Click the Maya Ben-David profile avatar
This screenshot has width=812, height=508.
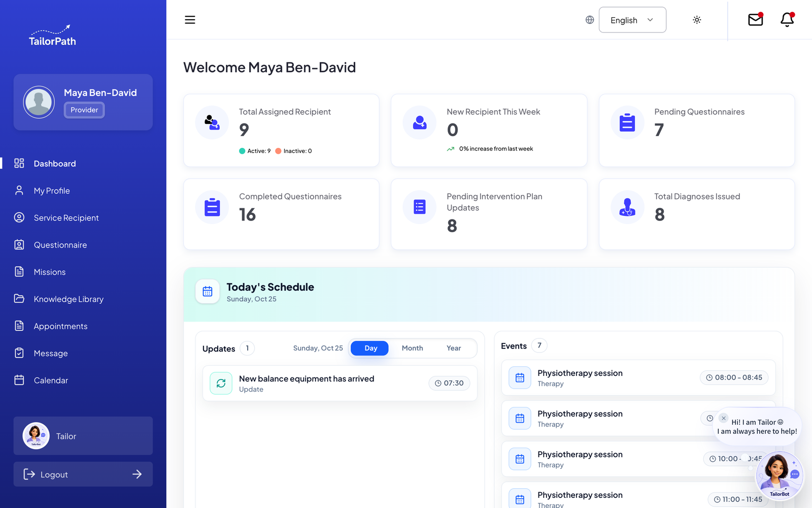(x=39, y=102)
